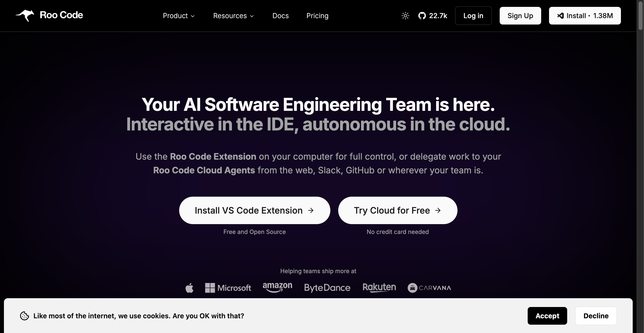Click the 'Roo Code Extension' bold text

(213, 156)
